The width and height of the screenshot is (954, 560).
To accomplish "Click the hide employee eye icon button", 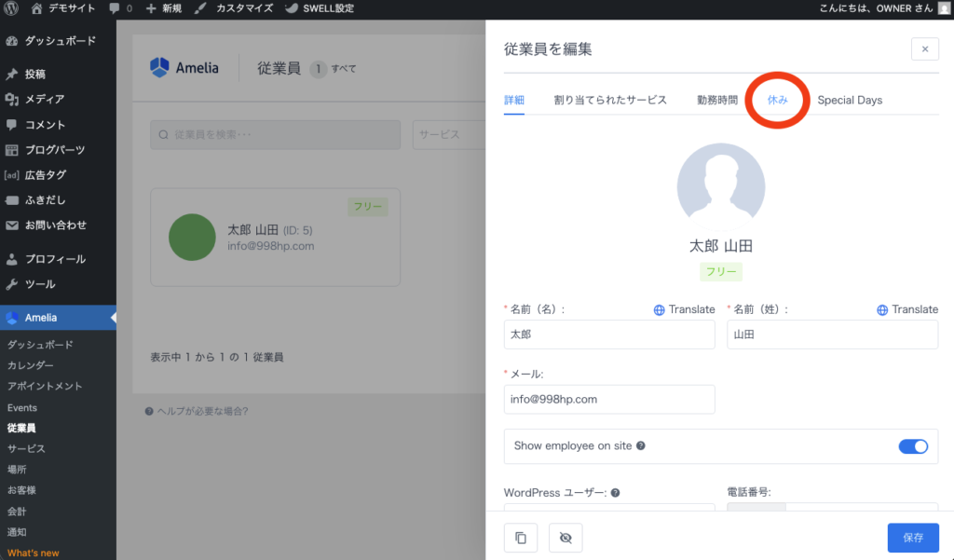I will pos(566,538).
